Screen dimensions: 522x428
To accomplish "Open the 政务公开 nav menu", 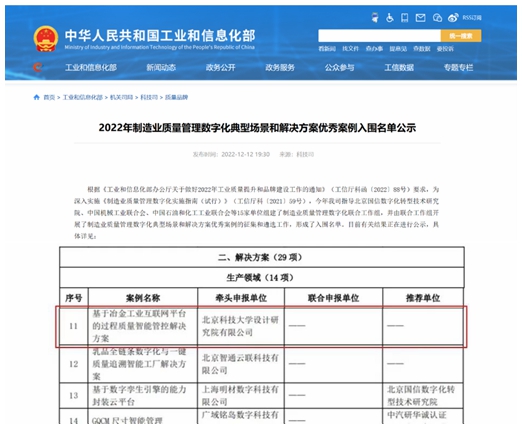I will 220,68.
